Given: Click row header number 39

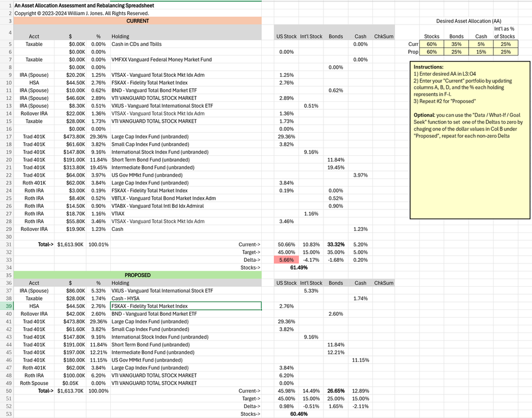Looking at the screenshot, I should click(6, 306).
